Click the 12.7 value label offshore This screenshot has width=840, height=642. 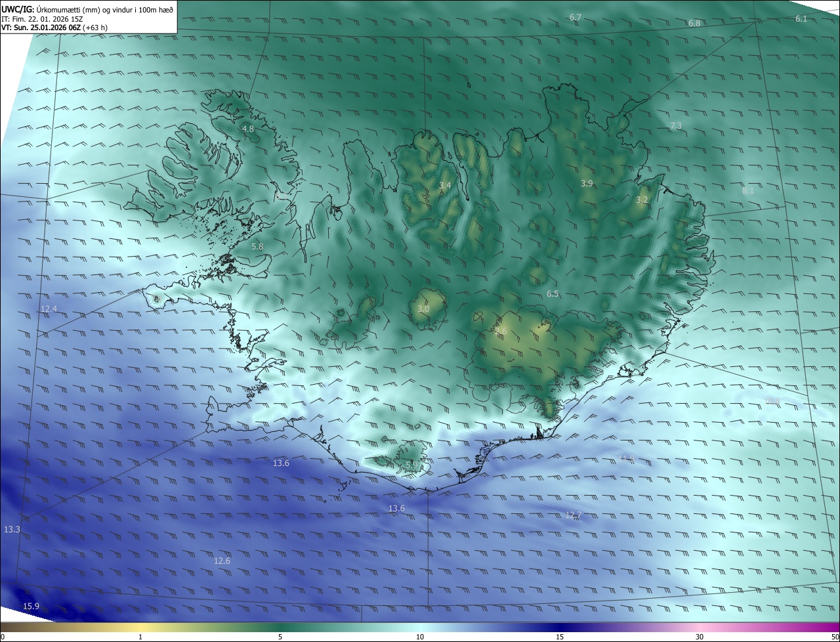point(573,515)
